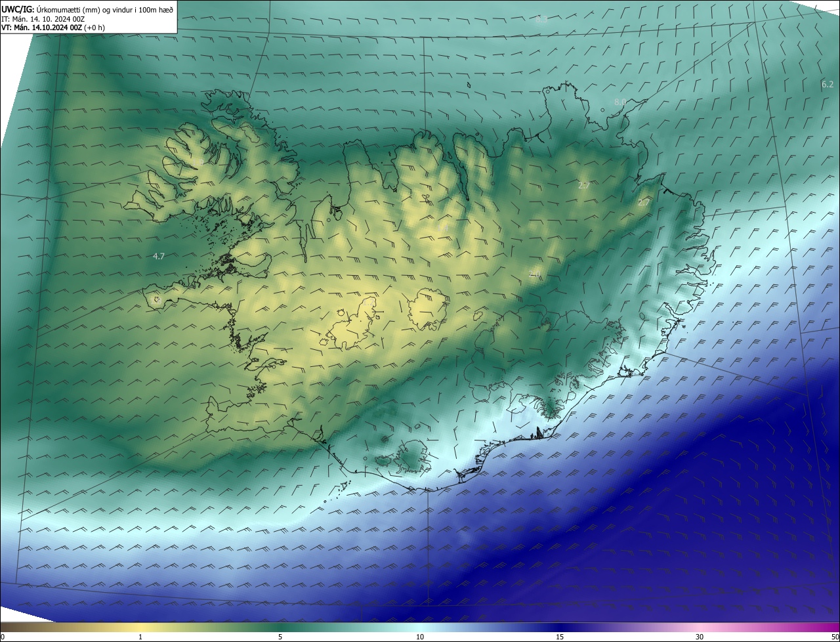Click the 'VT: Mán. 14.10.2024 00Z (+0 h)' line
The width and height of the screenshot is (840, 642).
[x=52, y=28]
